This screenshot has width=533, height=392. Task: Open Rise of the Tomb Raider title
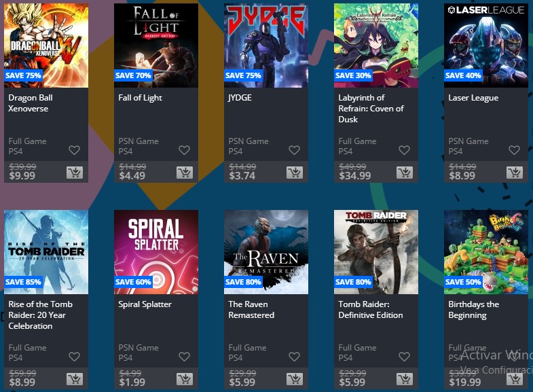coord(41,315)
